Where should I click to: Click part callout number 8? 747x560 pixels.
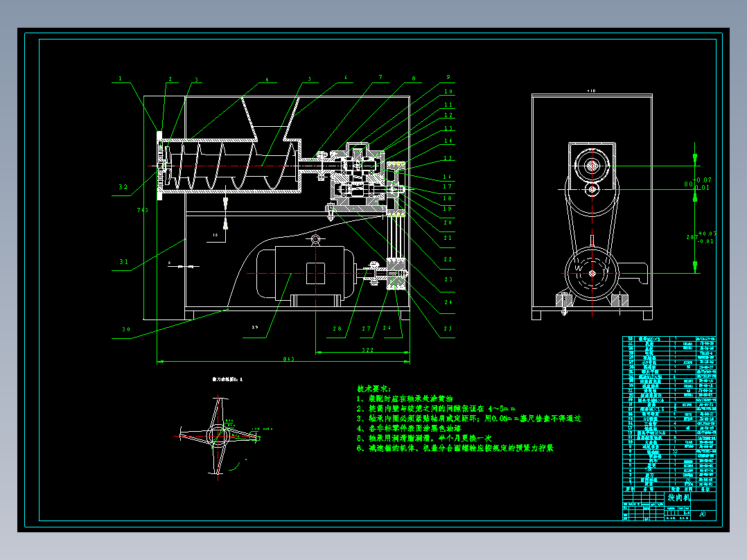tap(414, 78)
